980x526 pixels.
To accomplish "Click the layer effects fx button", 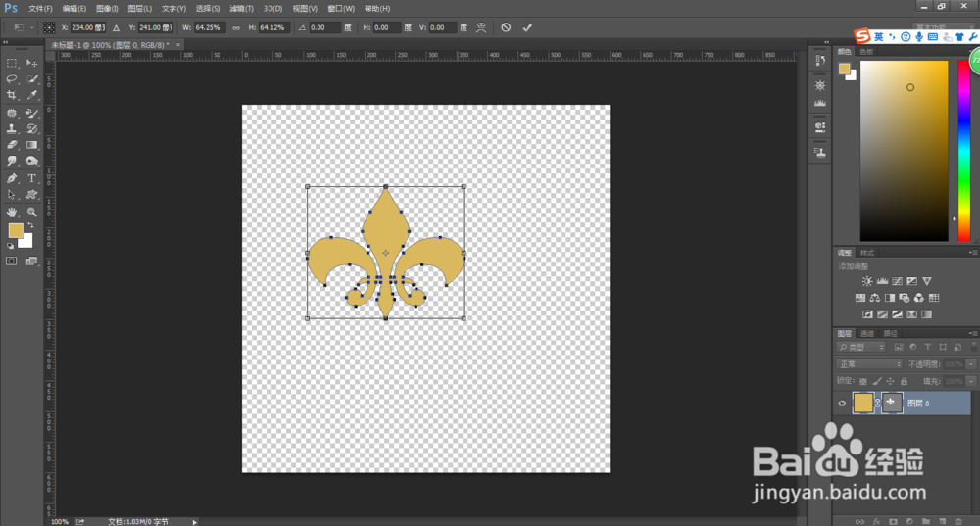I will (x=877, y=522).
